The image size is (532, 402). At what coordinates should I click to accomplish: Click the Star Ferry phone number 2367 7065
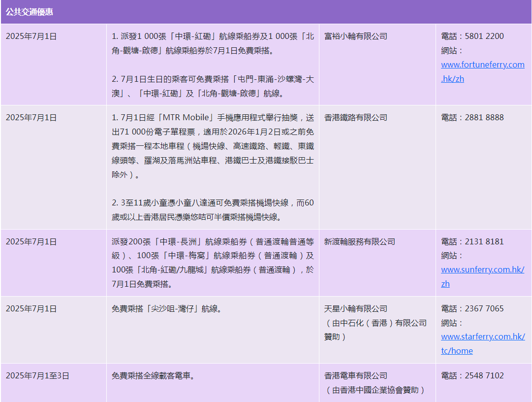click(x=484, y=309)
